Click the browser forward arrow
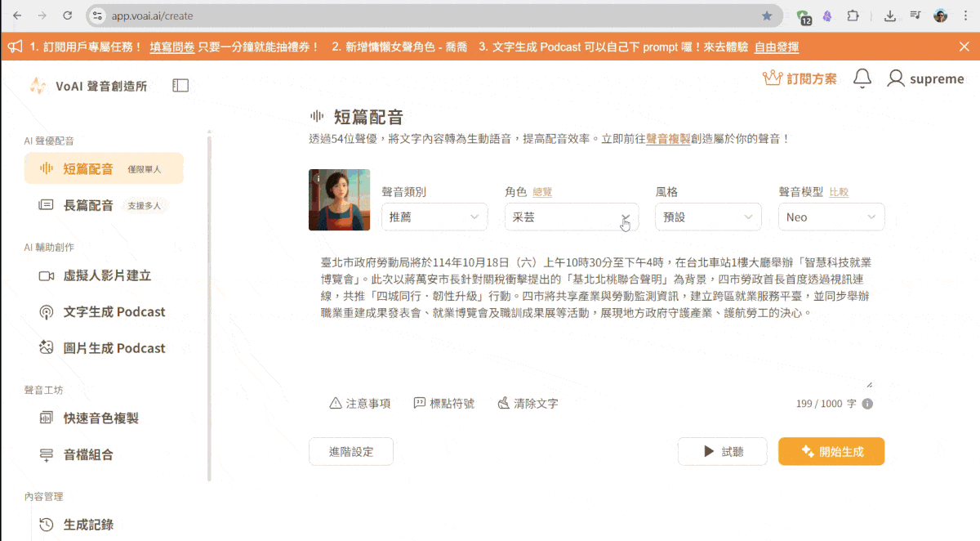The height and width of the screenshot is (541, 980). (x=42, y=16)
